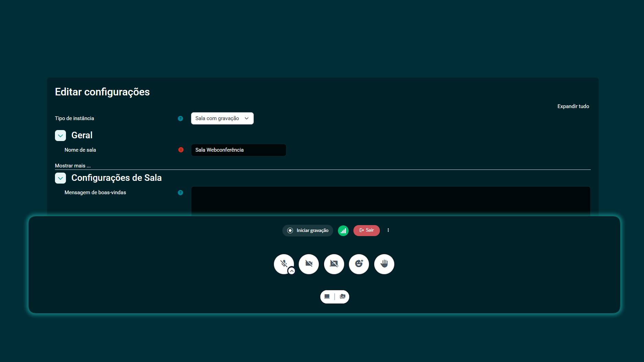Viewport: 644px width, 362px height.
Task: Click Iniciar gravação to start recording
Action: coord(308,231)
